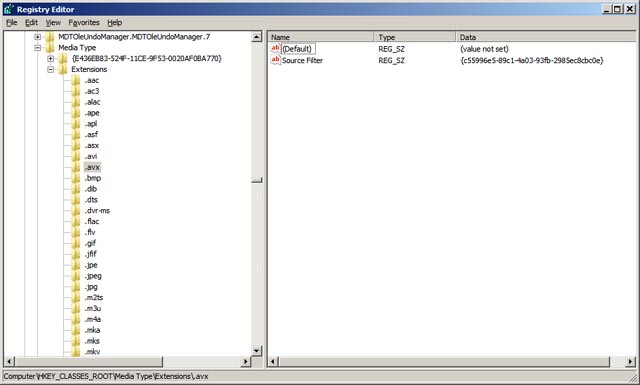
Task: Click the tree pane vertical scrollbar thumb
Action: [x=257, y=180]
